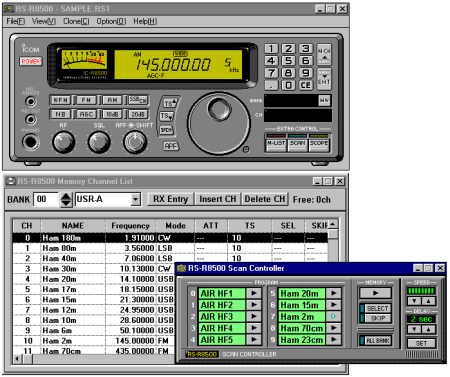Open the Clone menu
Viewport: 450px width, 377px height.
76,21
